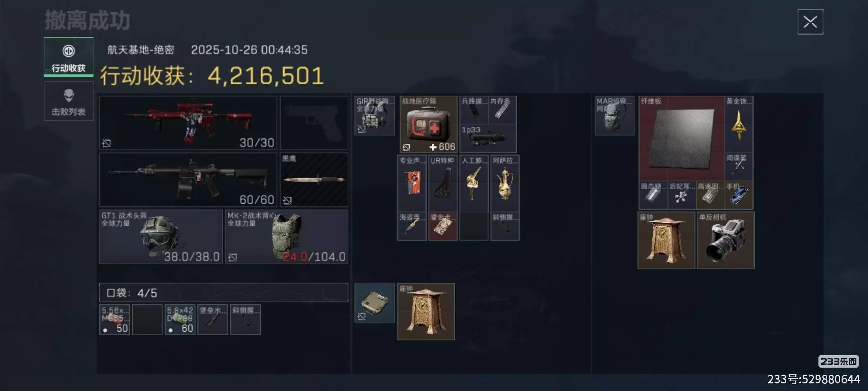
Task: Select the 手机 phone item
Action: click(x=739, y=195)
